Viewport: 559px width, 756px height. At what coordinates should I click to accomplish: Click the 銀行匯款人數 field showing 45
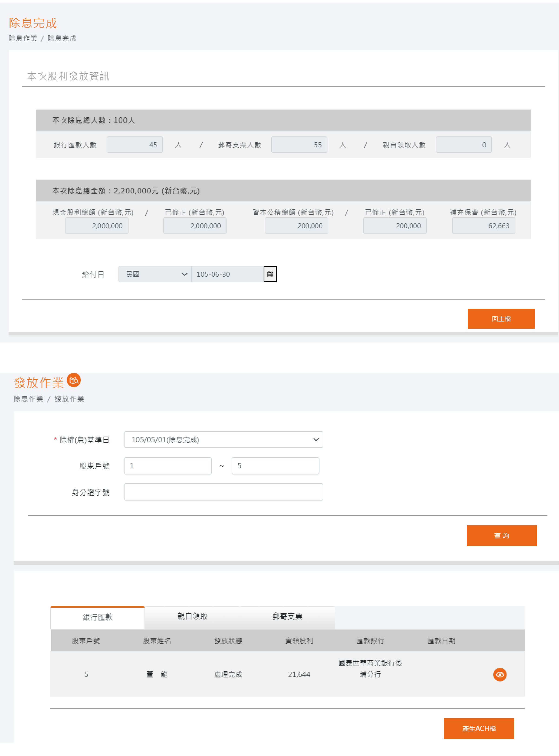135,145
